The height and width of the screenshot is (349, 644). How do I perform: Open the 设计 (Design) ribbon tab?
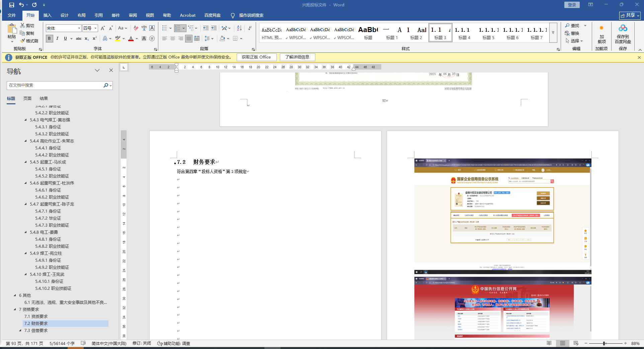65,15
